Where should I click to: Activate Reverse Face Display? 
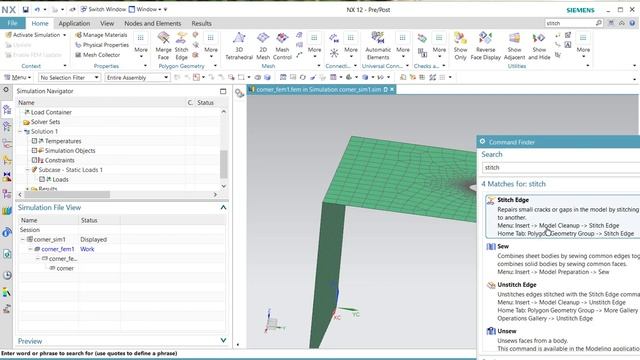pos(485,46)
